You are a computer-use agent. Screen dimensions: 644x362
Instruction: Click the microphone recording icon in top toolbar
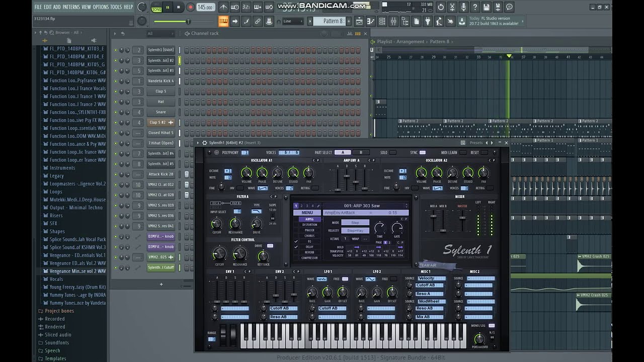463,7
